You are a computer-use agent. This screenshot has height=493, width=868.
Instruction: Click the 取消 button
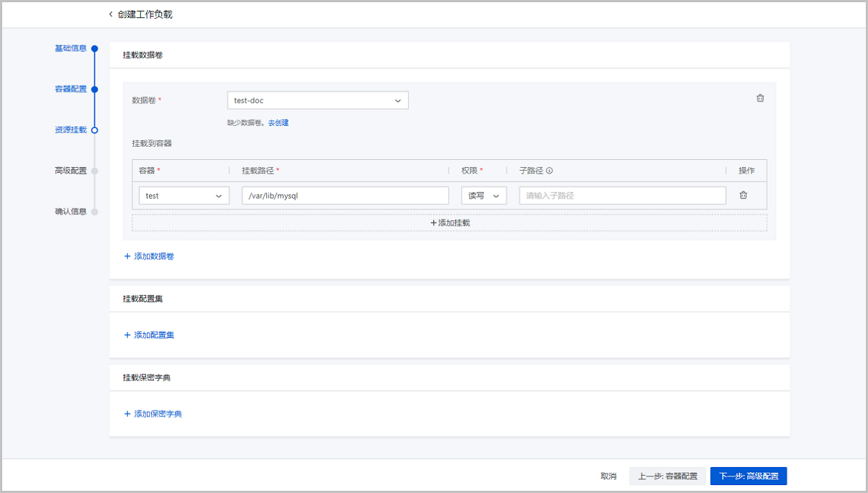(608, 476)
